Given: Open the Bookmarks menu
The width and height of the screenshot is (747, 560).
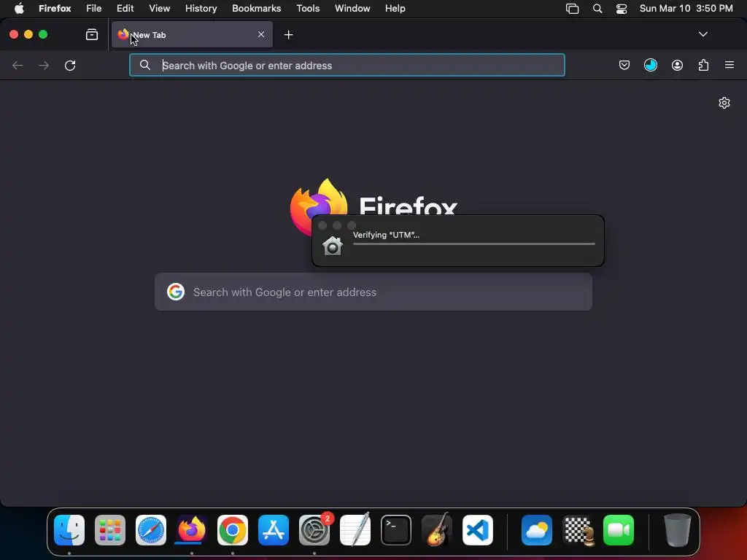Looking at the screenshot, I should [x=256, y=9].
